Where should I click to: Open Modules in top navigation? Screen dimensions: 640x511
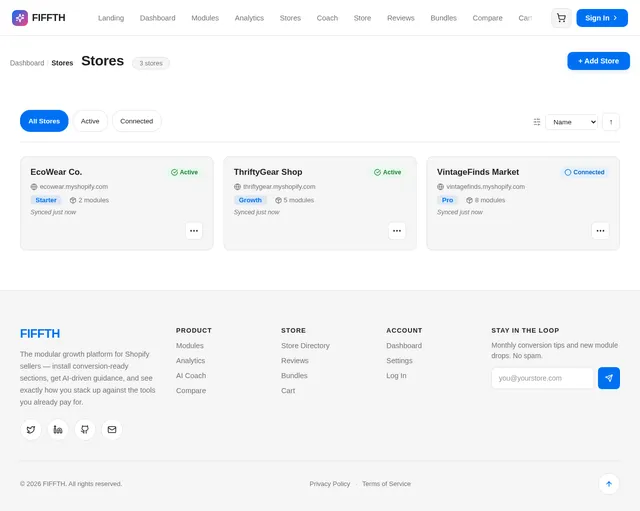click(205, 18)
